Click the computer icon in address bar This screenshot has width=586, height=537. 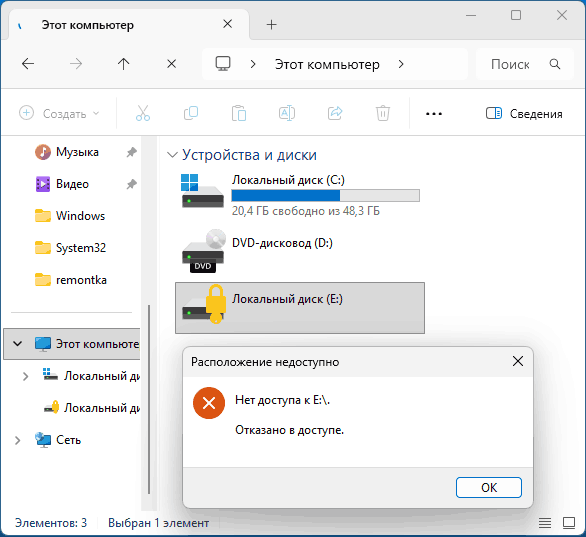click(223, 64)
